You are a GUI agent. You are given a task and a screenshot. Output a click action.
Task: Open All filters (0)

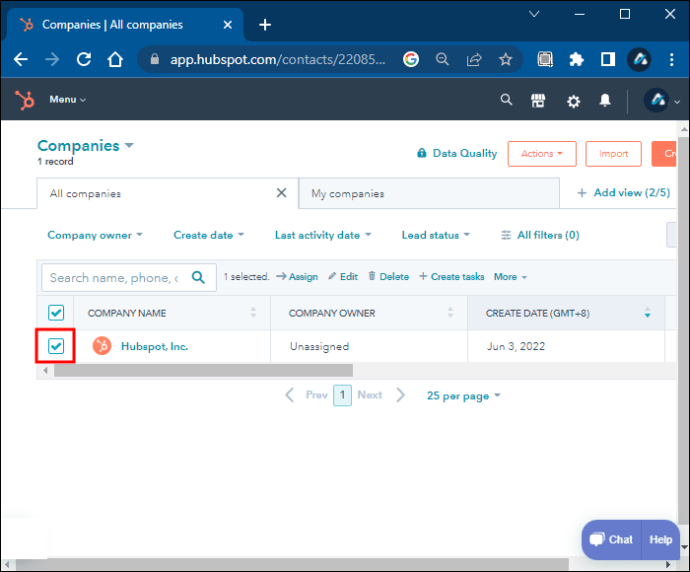click(x=540, y=235)
